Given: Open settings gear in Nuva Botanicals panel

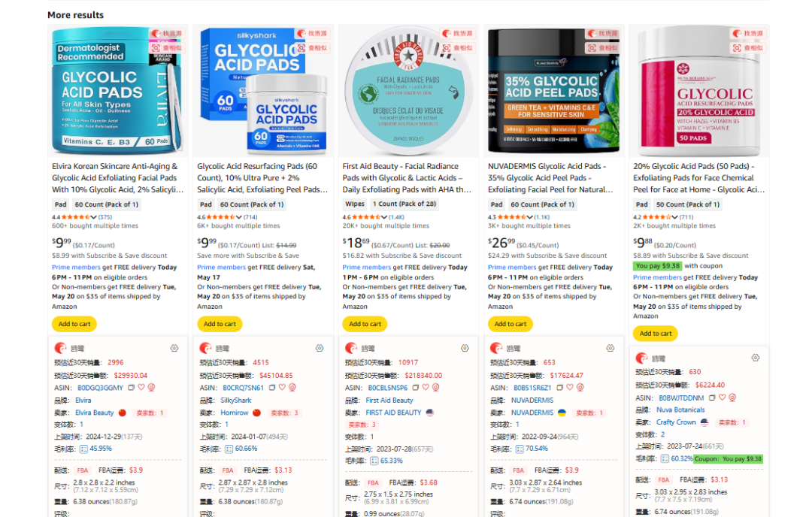Looking at the screenshot, I should tap(756, 358).
